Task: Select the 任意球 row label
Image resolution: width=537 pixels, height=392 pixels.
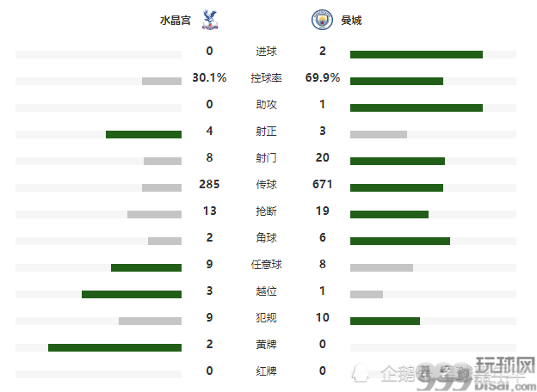Action: click(x=266, y=265)
